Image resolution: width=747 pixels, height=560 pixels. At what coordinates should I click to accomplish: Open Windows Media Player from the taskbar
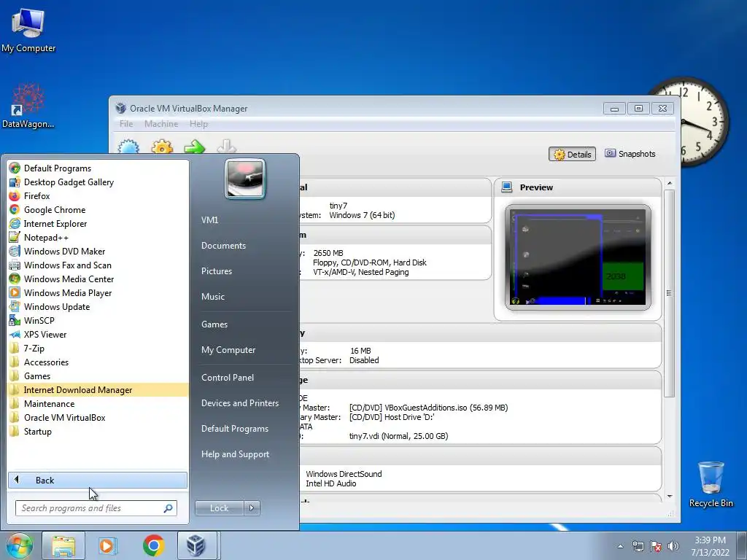coord(108,545)
